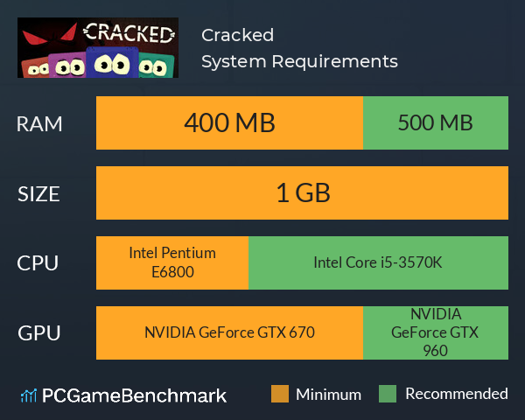Click the System Requirements heading text
The width and height of the screenshot is (525, 420).
(299, 61)
